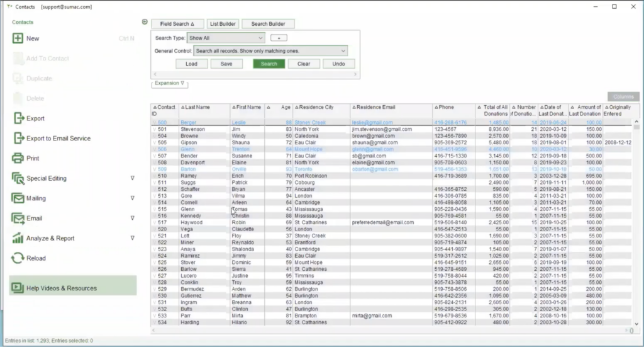Screen dimensions: 644x347
Task: Add a search criterion with the plus button
Action: 279,38
